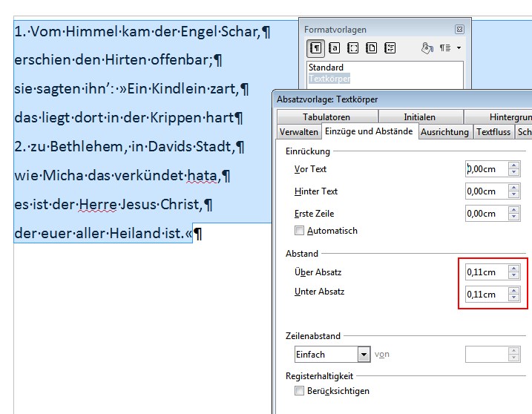Click the Erste Zeile indent input field
Viewport: 532px width, 414px height.
click(487, 214)
